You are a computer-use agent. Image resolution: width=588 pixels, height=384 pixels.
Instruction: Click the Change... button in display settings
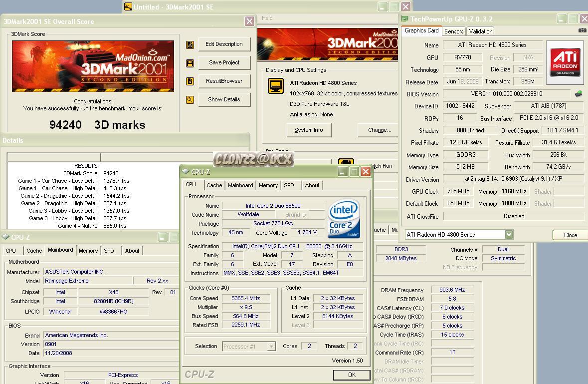click(379, 130)
